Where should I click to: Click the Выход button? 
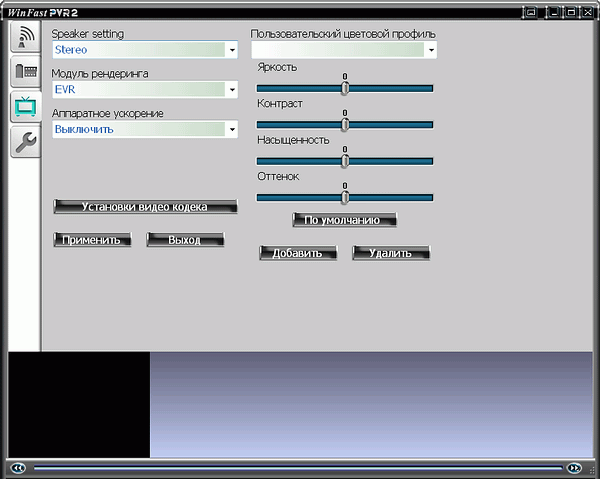(x=184, y=240)
